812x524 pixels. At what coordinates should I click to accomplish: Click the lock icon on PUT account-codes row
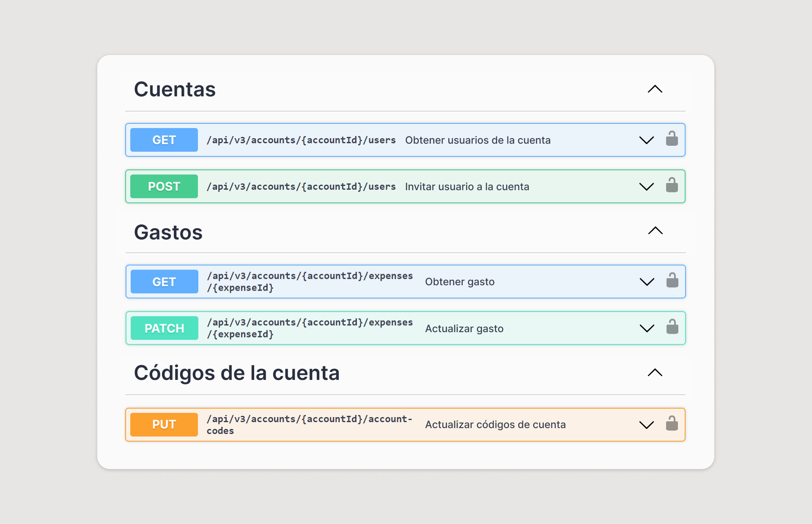[672, 423]
